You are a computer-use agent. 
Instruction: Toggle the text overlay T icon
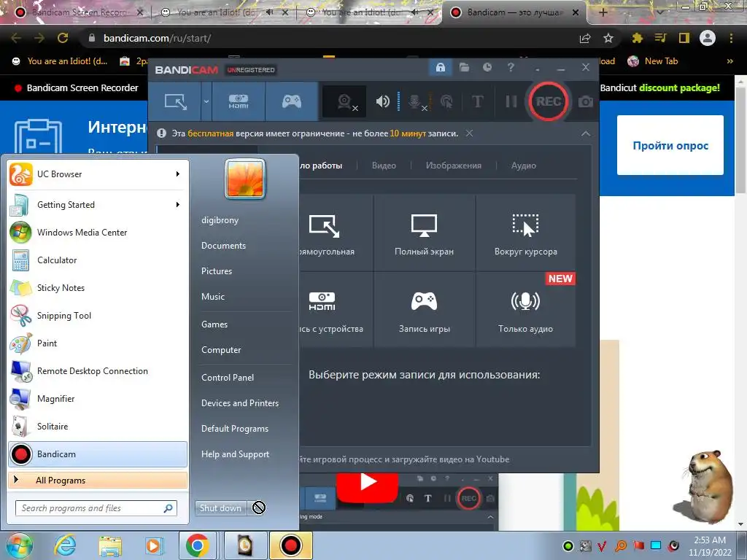(x=477, y=101)
